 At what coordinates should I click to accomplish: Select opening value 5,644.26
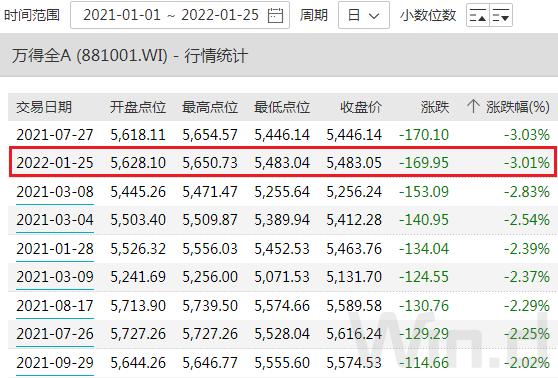[138, 363]
